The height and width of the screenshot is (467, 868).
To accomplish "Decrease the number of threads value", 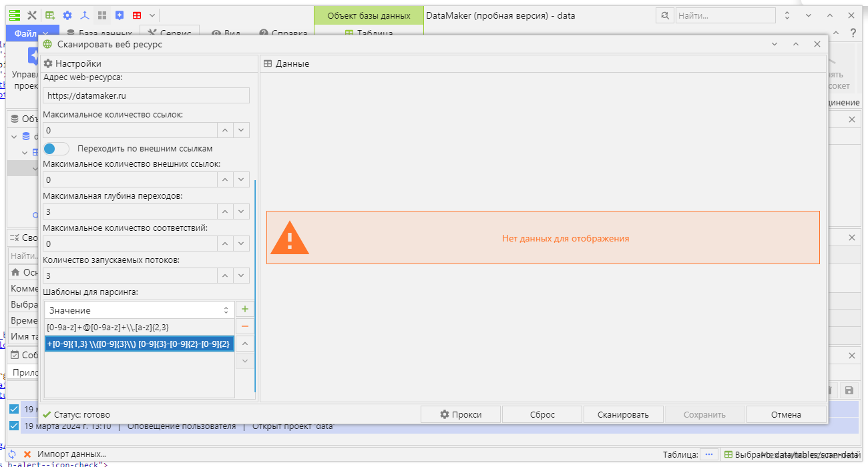I will pyautogui.click(x=242, y=276).
